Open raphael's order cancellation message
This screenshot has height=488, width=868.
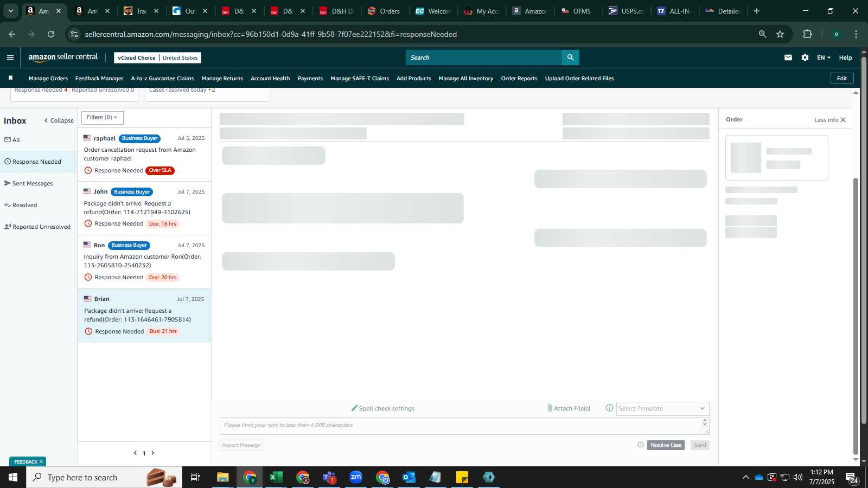click(x=144, y=155)
